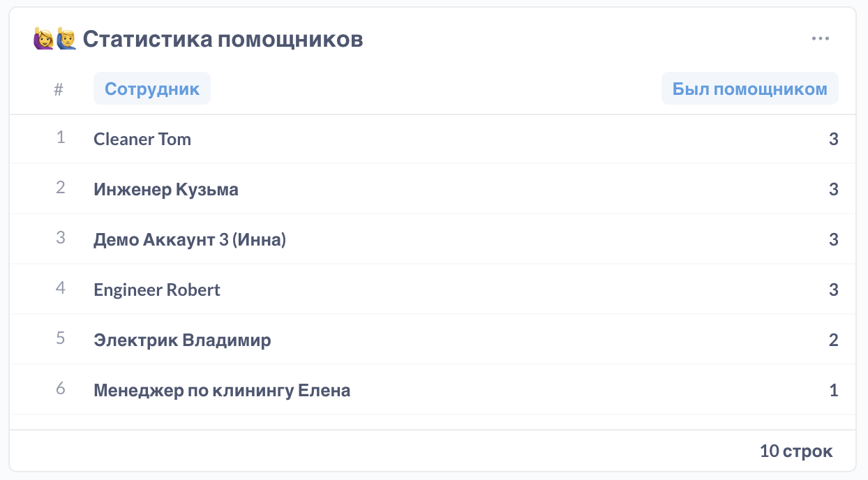Viewport: 868px width, 480px height.
Task: Click helper count 1 for Менеджер Елена
Action: [833, 390]
